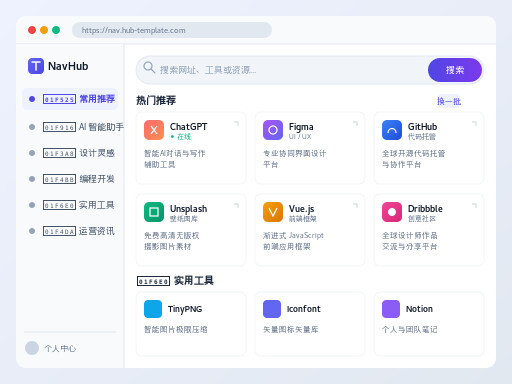512x384 pixels.
Task: Click the NavHub brand name
Action: point(68,66)
